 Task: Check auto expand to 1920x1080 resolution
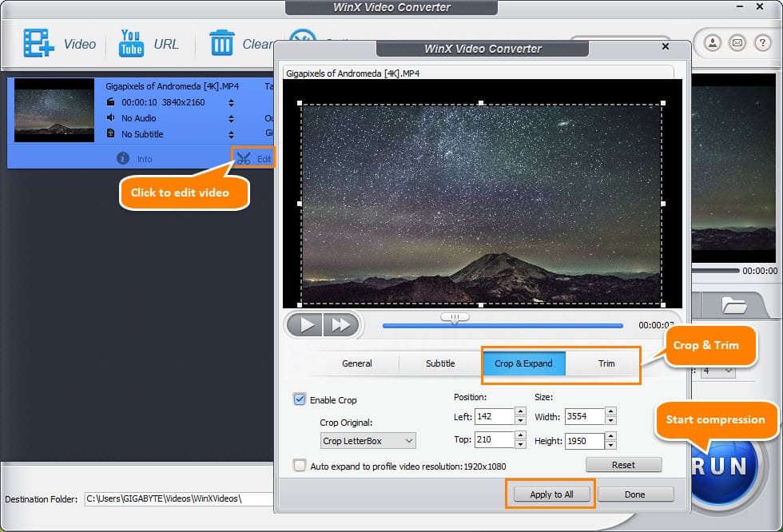300,465
